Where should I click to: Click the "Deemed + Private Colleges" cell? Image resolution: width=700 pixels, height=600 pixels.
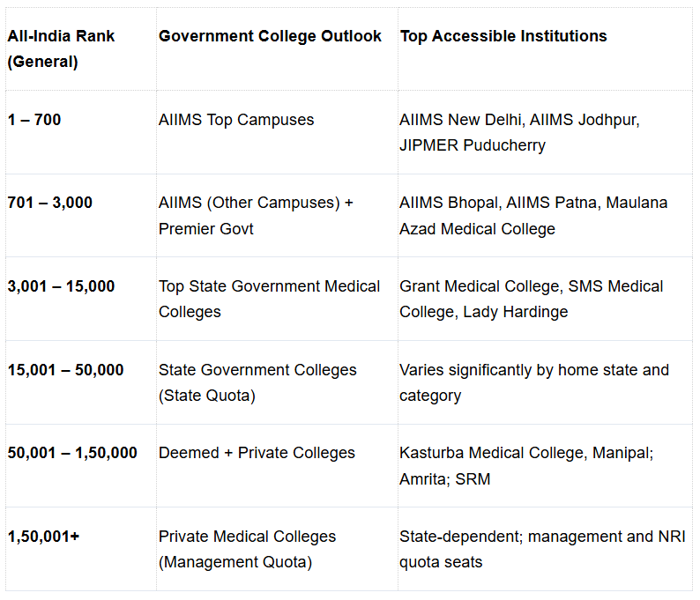coord(257,453)
